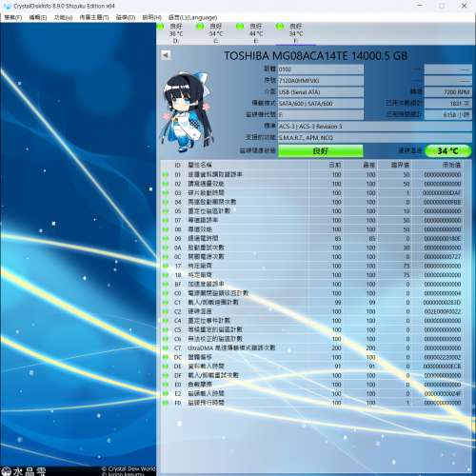Click the S.M.A.R.T., APM, NCQ features field
This screenshot has width=476, height=476.
tap(375, 138)
